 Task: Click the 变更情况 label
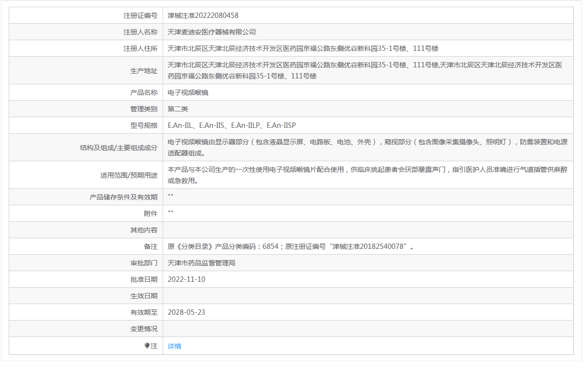pos(144,329)
